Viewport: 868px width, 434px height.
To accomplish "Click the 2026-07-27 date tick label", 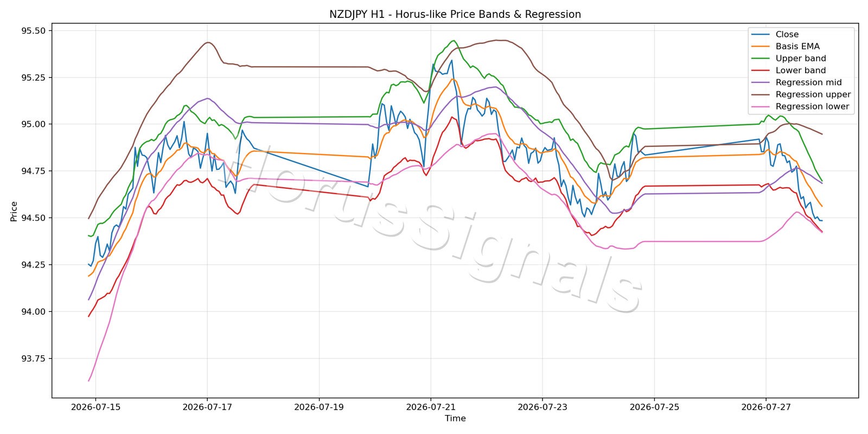I will 766,407.
